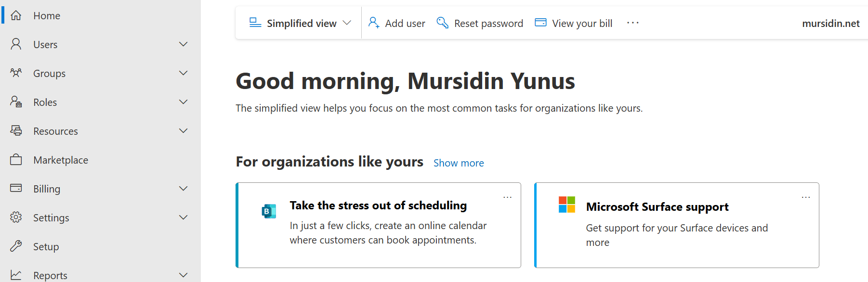The height and width of the screenshot is (282, 868).
Task: Expand the Billing menu chevron
Action: 183,189
